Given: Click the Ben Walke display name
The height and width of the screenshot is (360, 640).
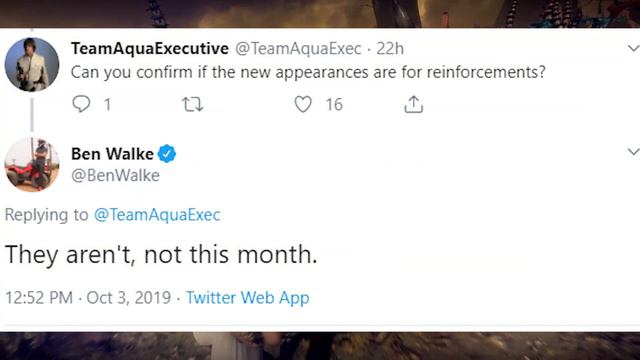Looking at the screenshot, I should 112,154.
